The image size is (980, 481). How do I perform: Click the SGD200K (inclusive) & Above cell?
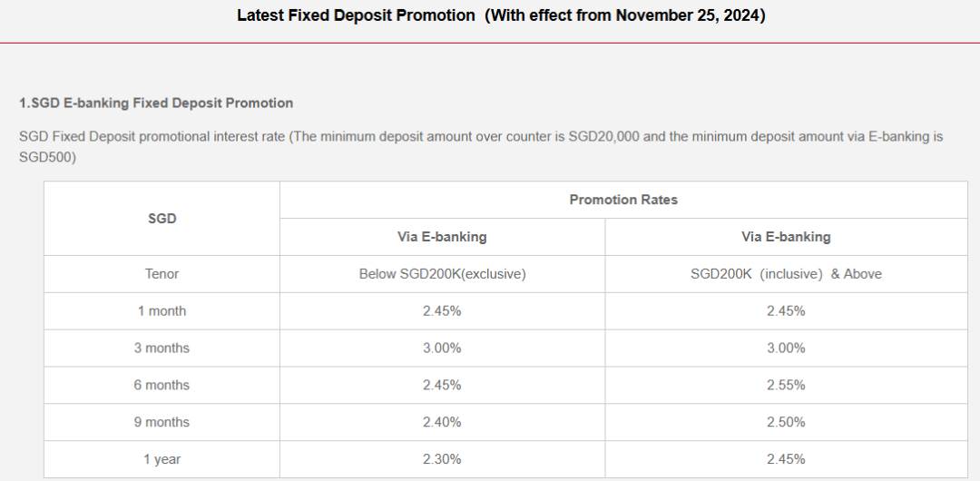[786, 274]
